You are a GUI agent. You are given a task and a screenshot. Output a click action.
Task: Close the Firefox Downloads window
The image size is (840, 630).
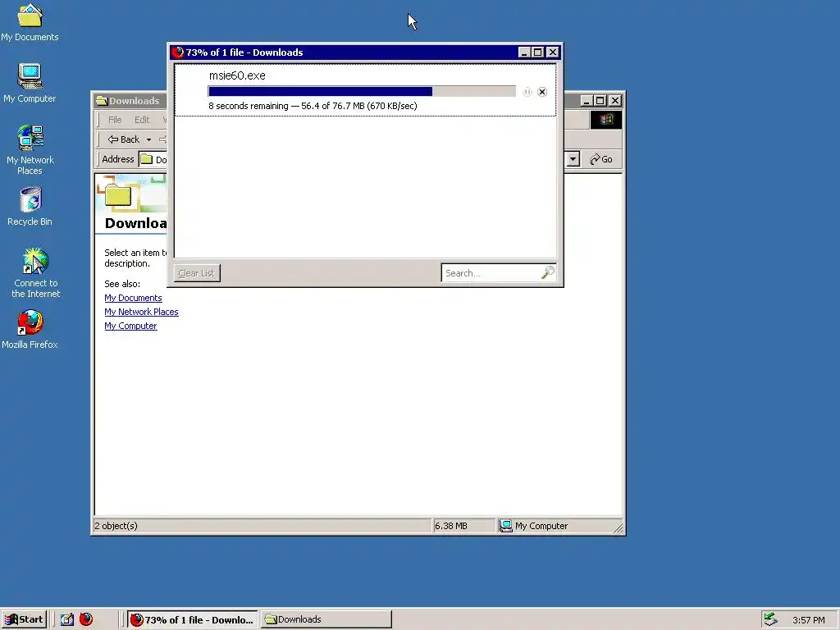click(552, 52)
